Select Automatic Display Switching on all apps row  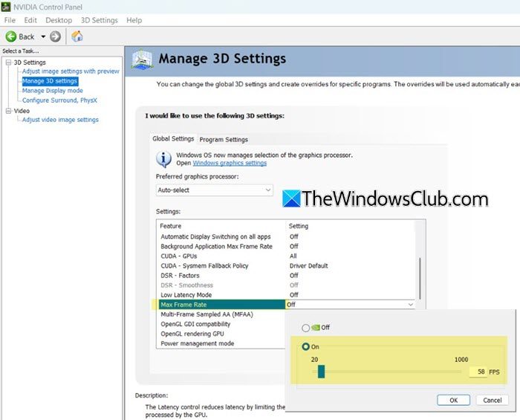coord(287,236)
